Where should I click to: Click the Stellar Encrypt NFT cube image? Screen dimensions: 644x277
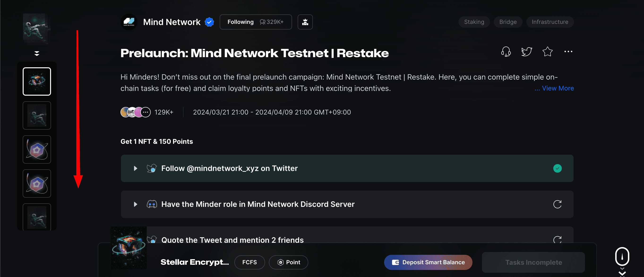click(129, 248)
